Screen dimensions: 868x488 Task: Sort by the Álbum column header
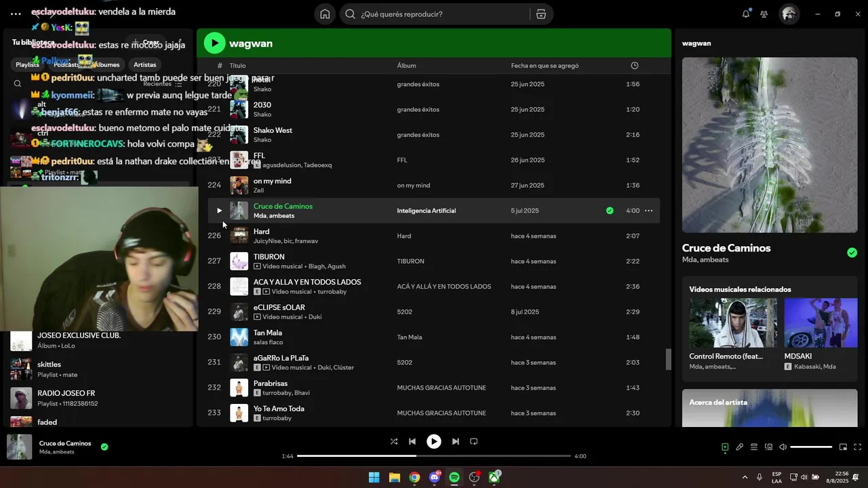[406, 66]
